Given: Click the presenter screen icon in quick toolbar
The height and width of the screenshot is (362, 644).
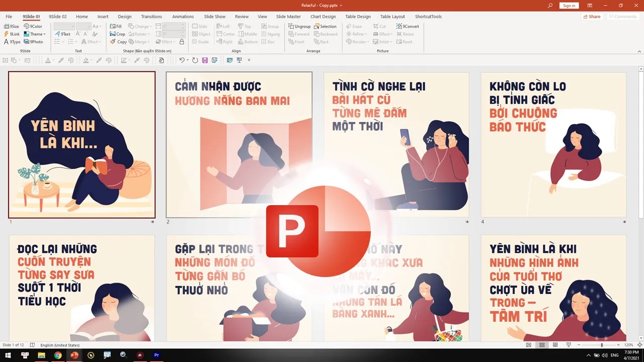Looking at the screenshot, I should tap(239, 60).
